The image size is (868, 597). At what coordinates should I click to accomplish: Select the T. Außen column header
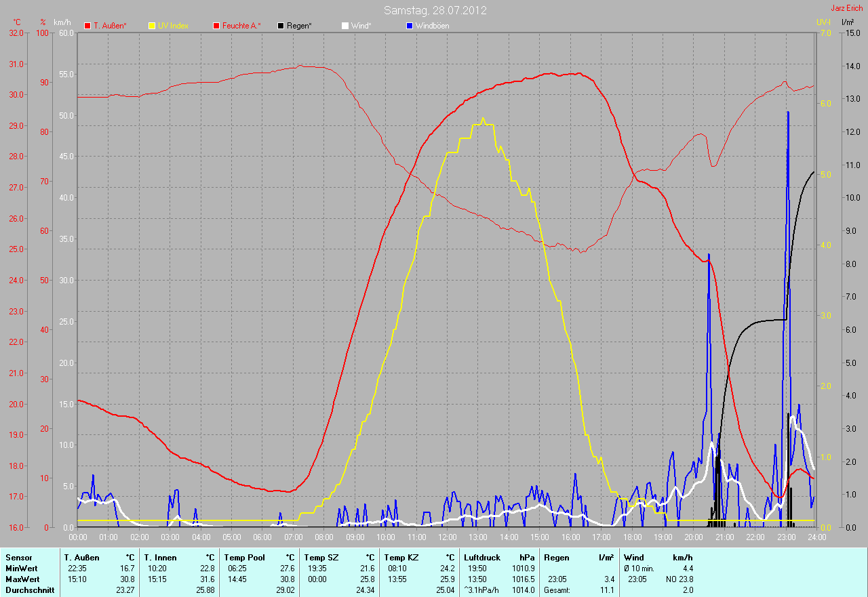82,557
